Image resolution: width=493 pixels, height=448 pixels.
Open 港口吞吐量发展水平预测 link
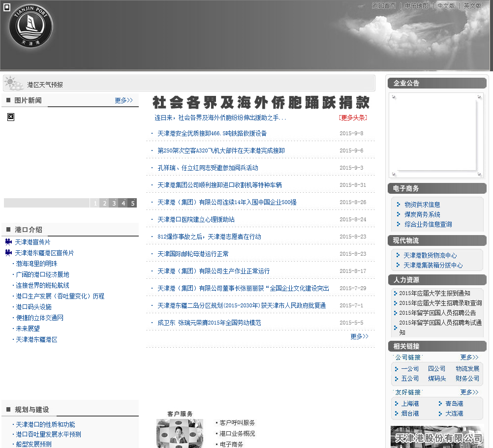point(48,434)
